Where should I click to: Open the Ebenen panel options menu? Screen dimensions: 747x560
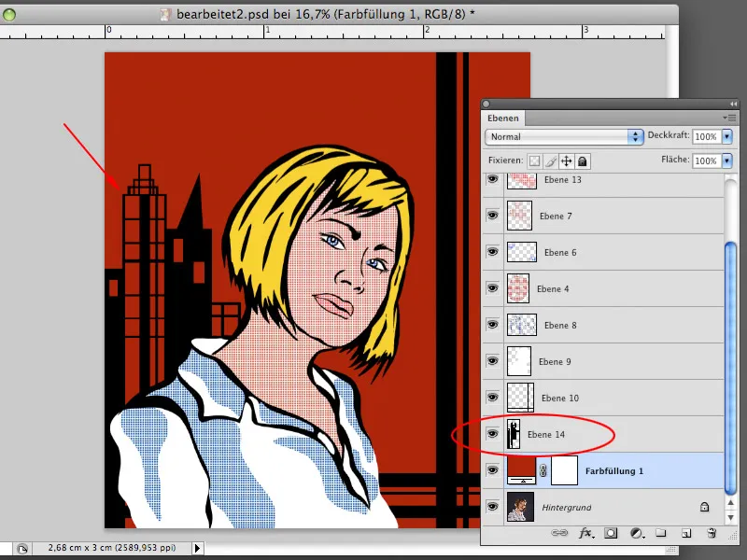coord(729,118)
